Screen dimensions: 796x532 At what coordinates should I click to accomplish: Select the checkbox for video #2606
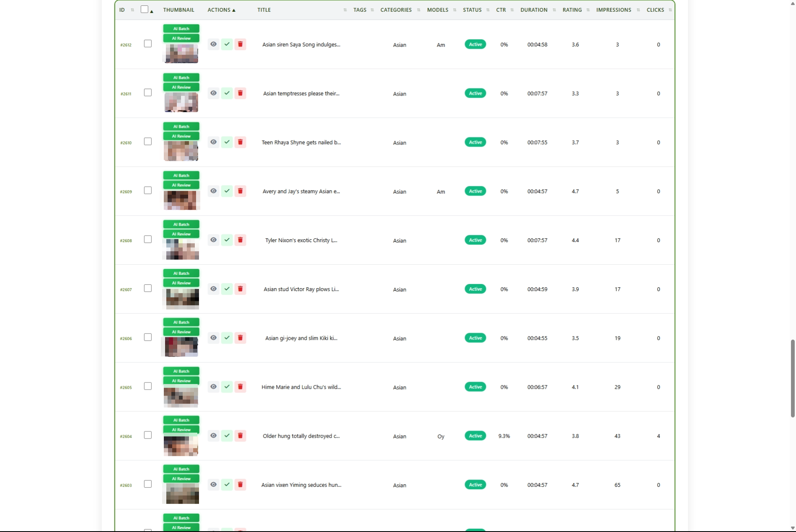tap(147, 337)
